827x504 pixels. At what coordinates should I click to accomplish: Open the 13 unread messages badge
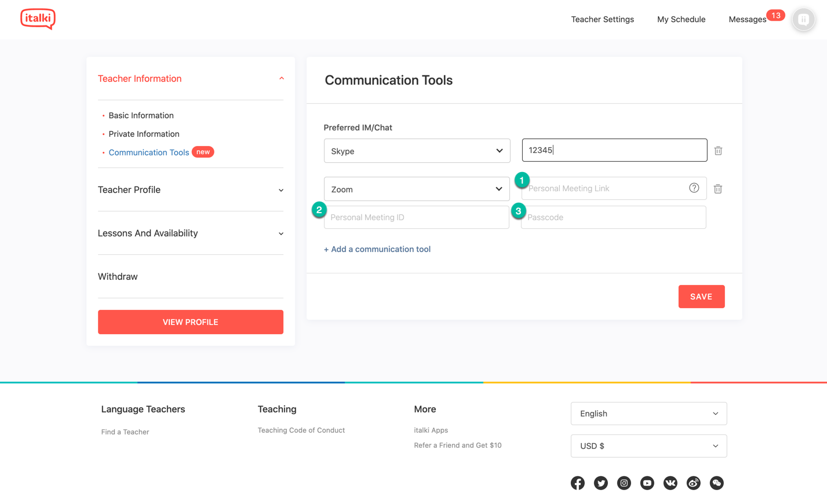(x=775, y=15)
